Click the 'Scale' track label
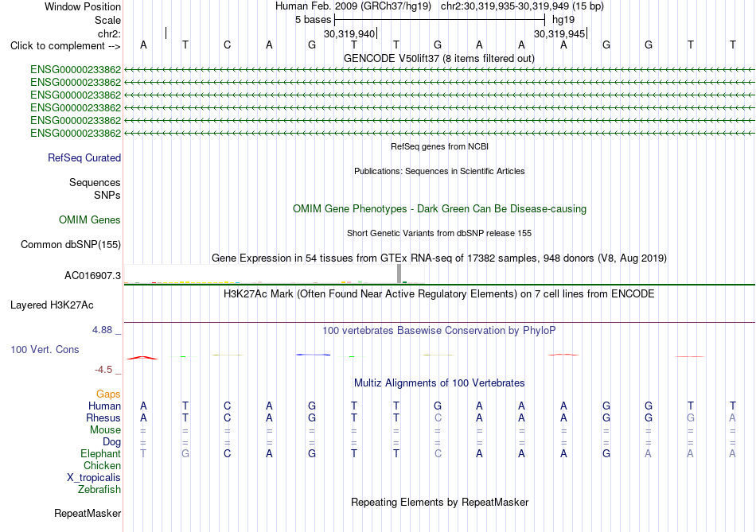Image resolution: width=756 pixels, height=532 pixels. click(107, 20)
